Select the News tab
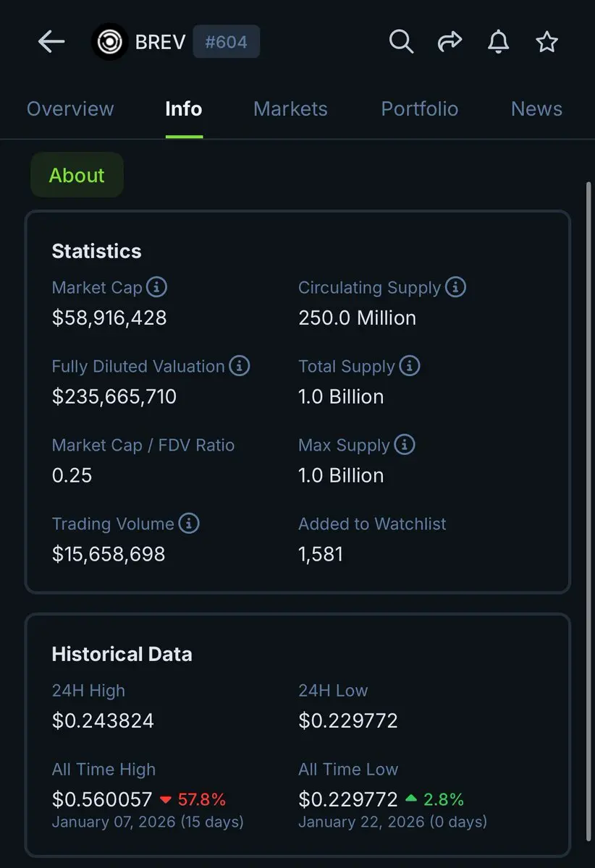595x868 pixels. 536,109
